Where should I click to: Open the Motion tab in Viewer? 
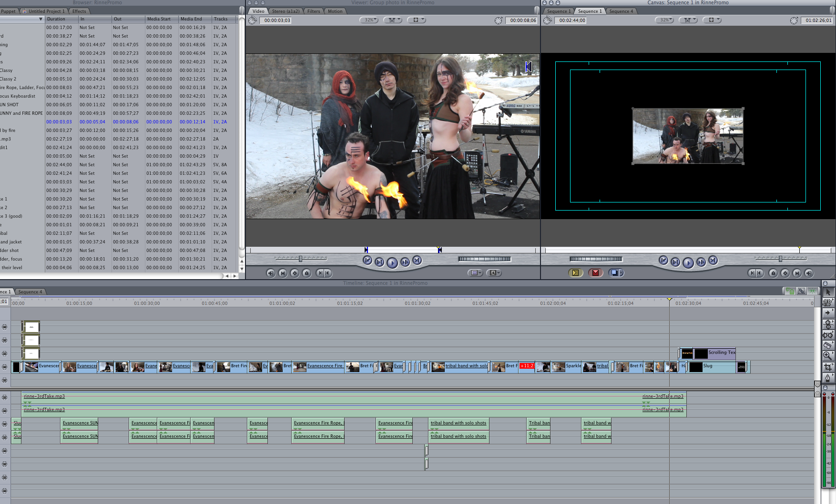tap(335, 11)
